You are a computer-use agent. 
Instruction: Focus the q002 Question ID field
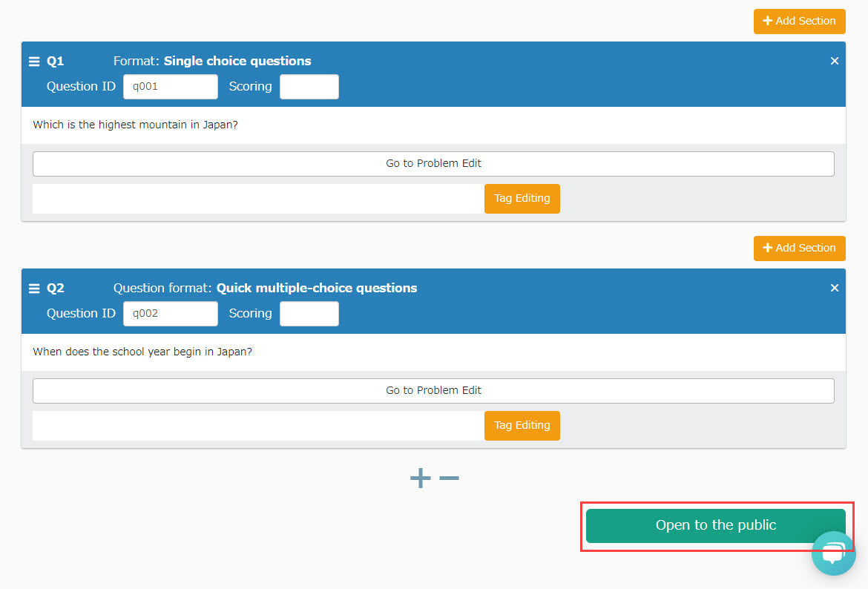(171, 314)
